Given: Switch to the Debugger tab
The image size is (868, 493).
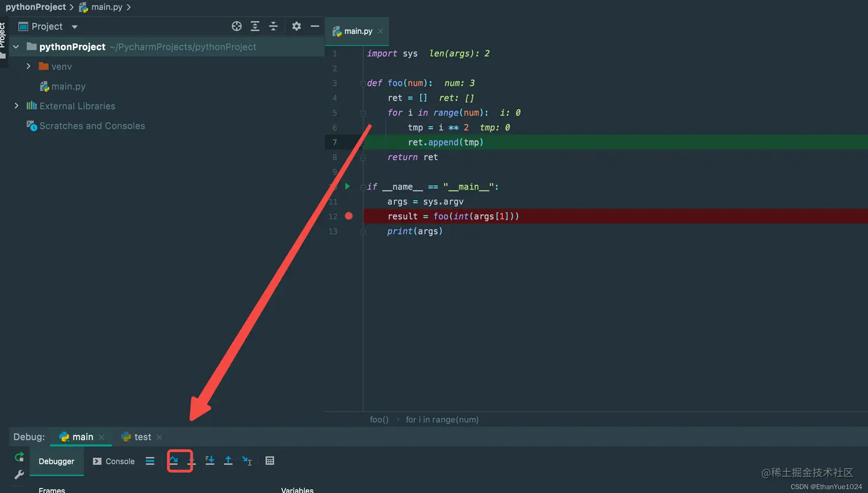Looking at the screenshot, I should coord(56,461).
